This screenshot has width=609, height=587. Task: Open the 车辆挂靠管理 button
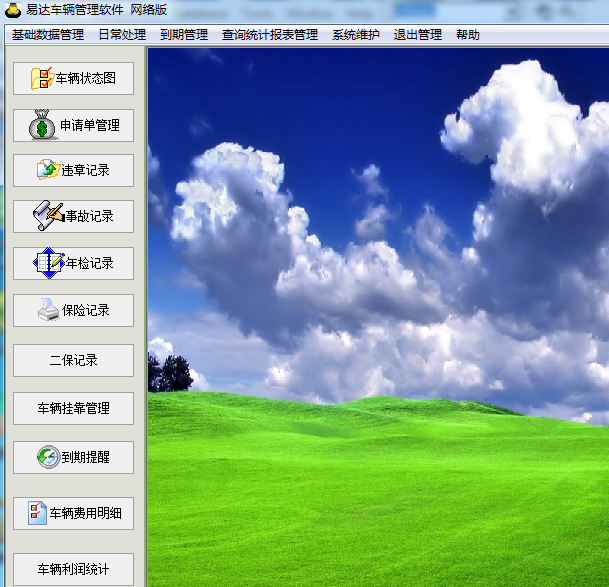pyautogui.click(x=73, y=408)
